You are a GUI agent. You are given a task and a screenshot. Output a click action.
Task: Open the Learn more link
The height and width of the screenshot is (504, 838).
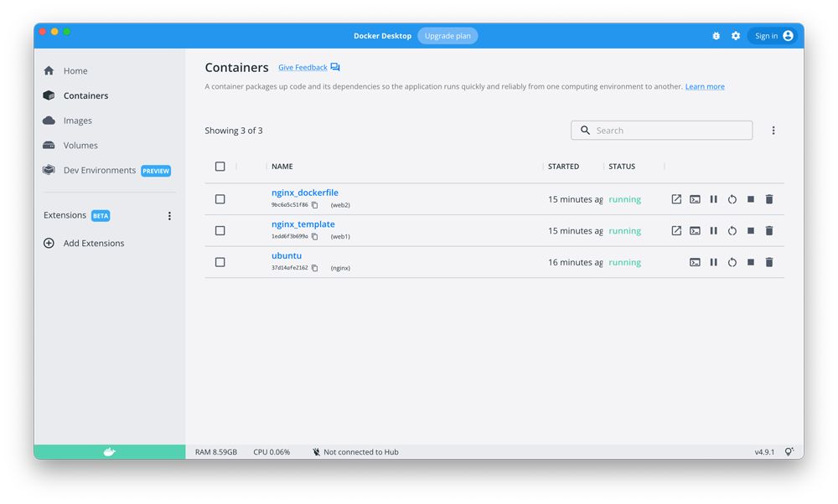click(705, 86)
